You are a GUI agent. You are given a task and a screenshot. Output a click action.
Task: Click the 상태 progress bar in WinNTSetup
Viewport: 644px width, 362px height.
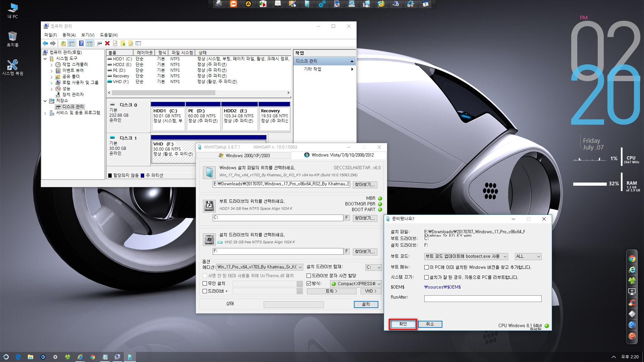[293, 304]
